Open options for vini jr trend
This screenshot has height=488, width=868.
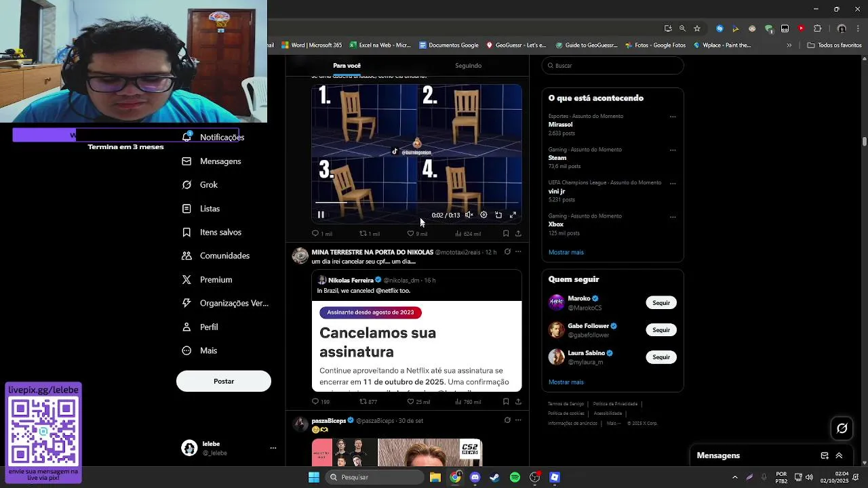coord(673,184)
